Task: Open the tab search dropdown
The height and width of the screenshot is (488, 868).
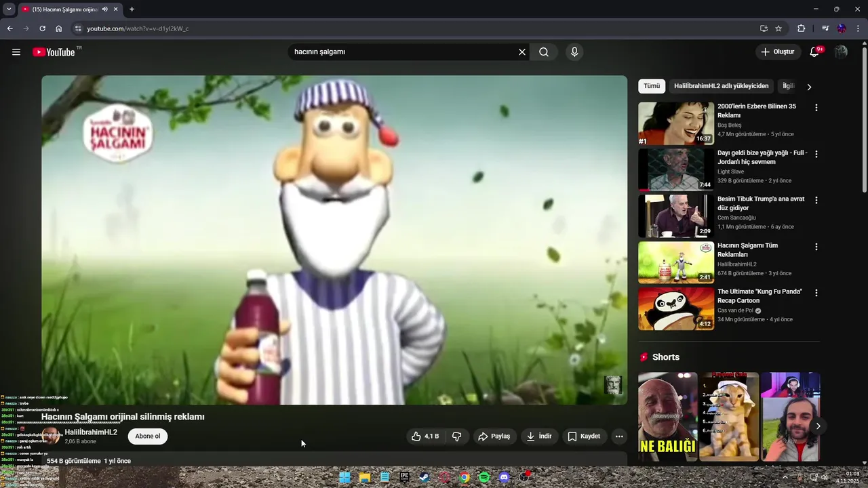Action: coord(9,9)
